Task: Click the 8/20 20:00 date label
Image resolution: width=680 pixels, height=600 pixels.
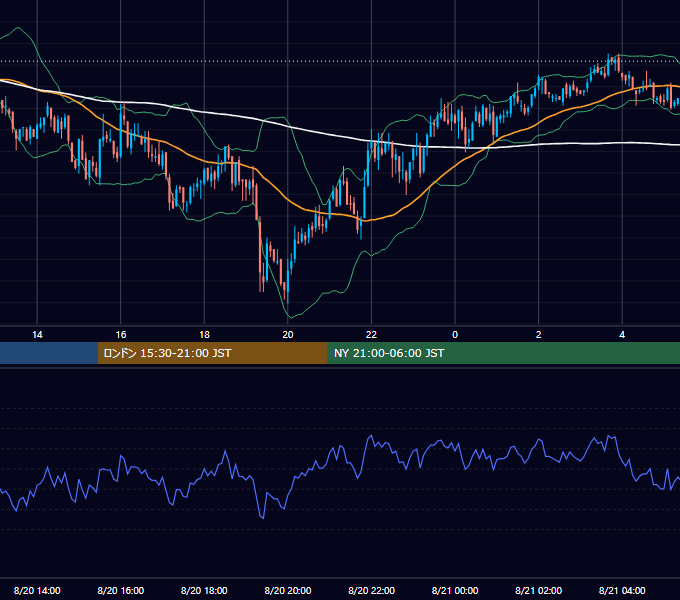Action: click(288, 590)
